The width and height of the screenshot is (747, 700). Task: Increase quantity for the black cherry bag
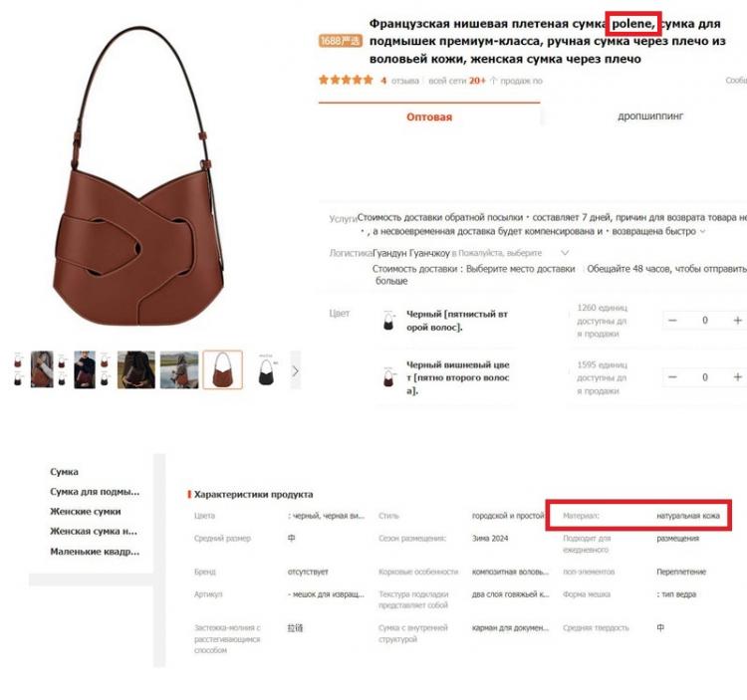click(737, 377)
